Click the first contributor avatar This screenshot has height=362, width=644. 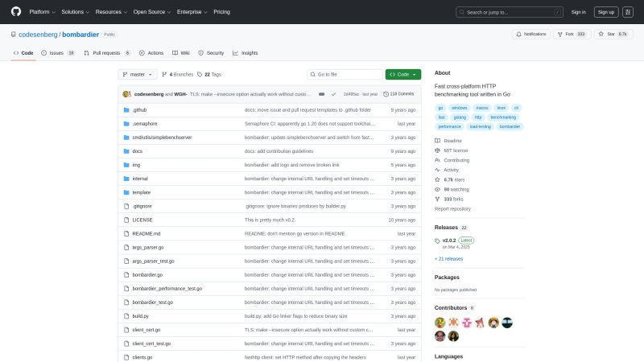(x=440, y=322)
